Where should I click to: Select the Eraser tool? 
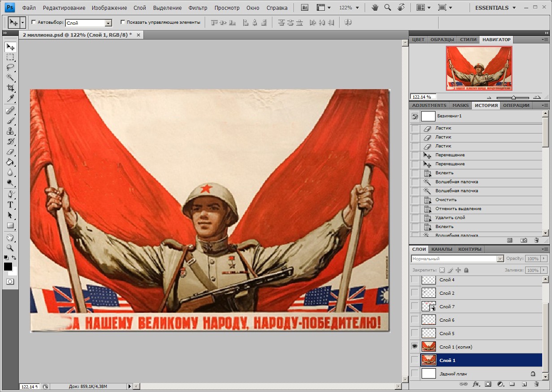pyautogui.click(x=10, y=151)
